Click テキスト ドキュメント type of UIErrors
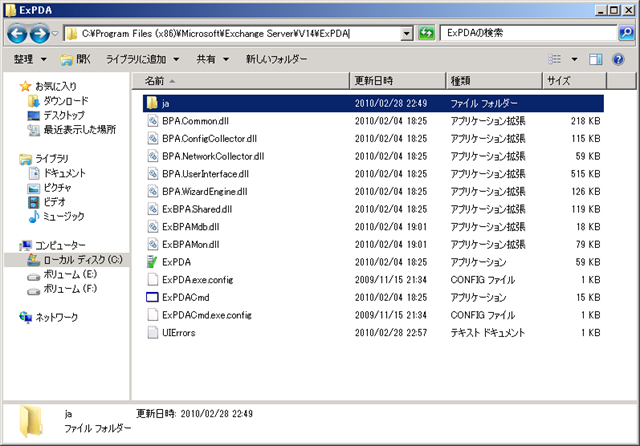Screen dimensions: 640x446 (x=487, y=333)
